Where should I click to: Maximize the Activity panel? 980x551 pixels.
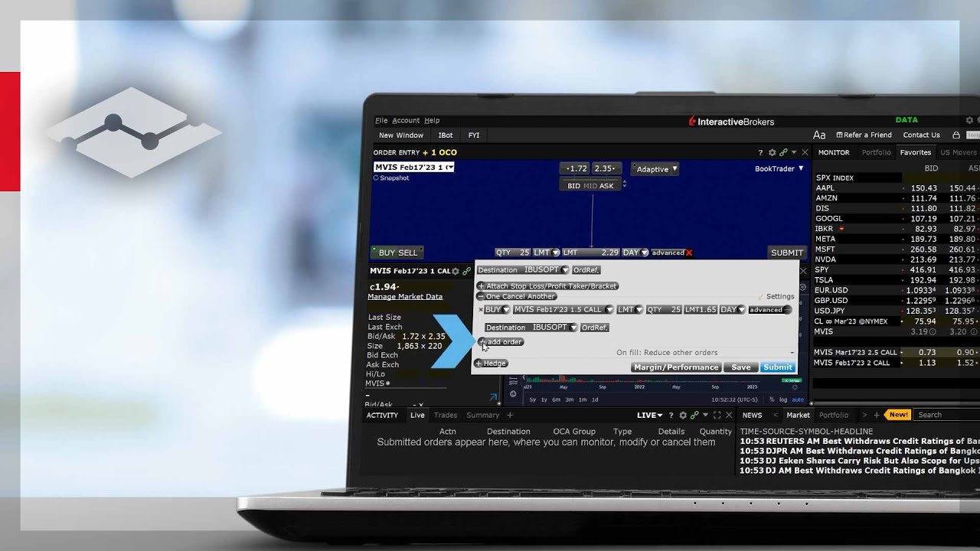coord(717,415)
